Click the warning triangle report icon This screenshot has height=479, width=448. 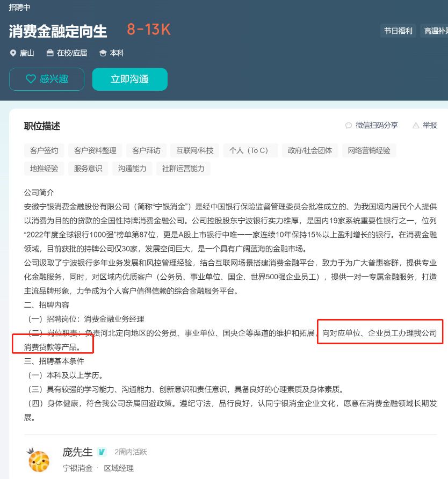point(416,126)
